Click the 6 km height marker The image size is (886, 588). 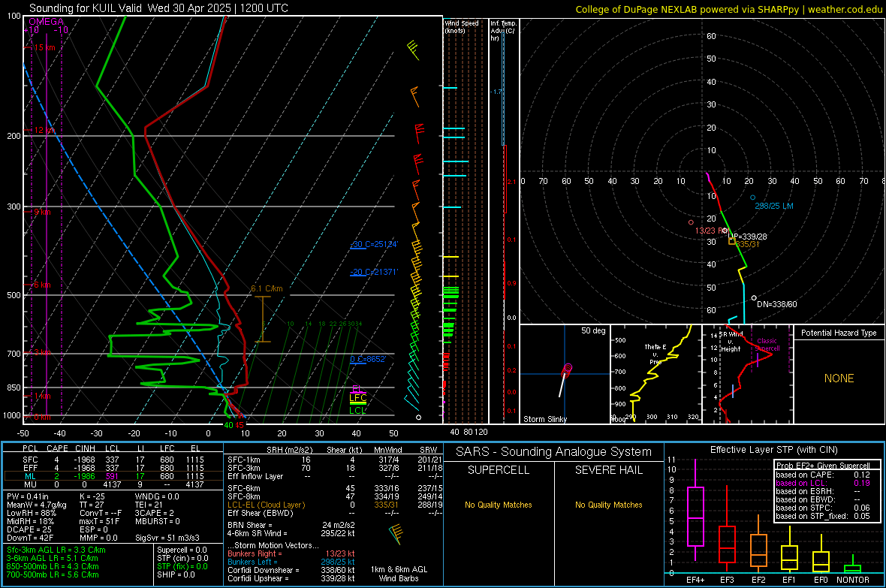point(42,285)
